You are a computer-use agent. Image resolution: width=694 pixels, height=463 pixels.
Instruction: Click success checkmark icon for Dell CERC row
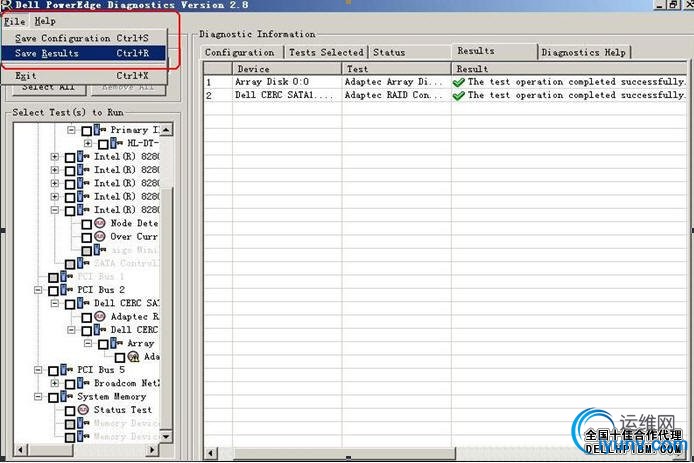[x=459, y=96]
